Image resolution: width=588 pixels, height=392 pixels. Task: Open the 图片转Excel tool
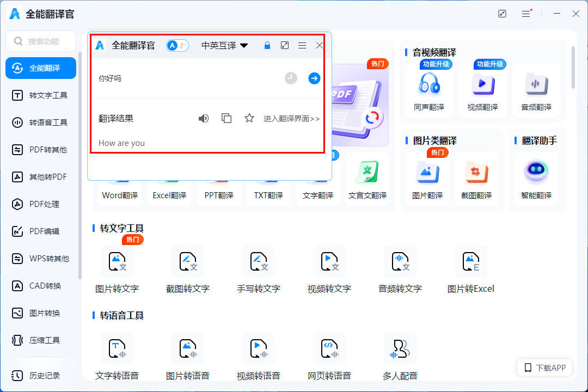click(471, 269)
